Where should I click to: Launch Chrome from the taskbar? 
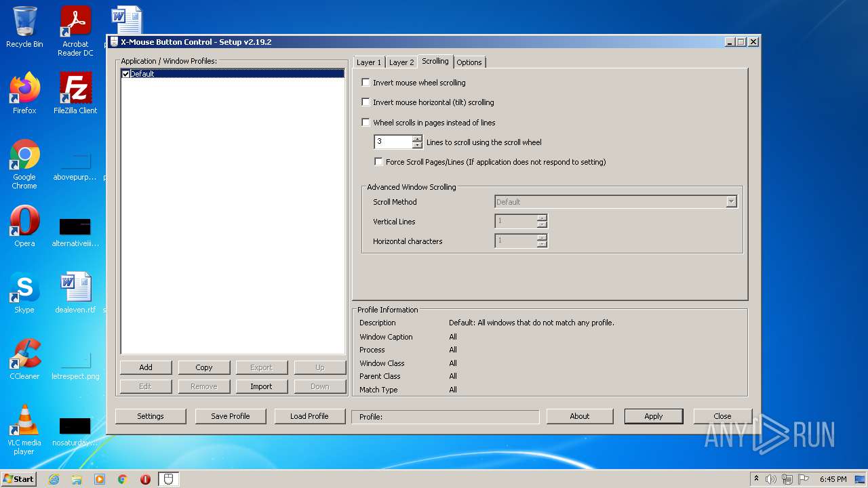(x=123, y=479)
